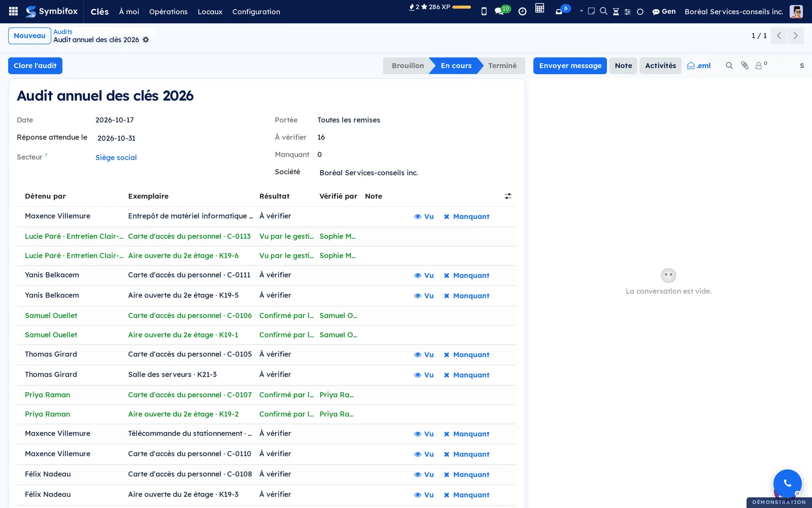The image size is (812, 508).
Task: Mark Salle des serveurs K21-3 as Manquant
Action: [466, 375]
